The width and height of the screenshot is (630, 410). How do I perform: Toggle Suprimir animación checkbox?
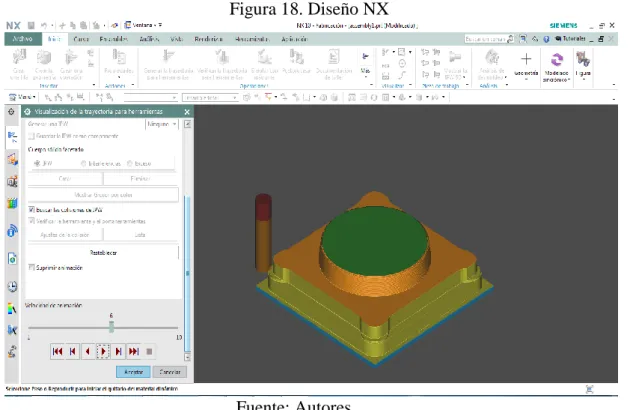[x=31, y=267]
